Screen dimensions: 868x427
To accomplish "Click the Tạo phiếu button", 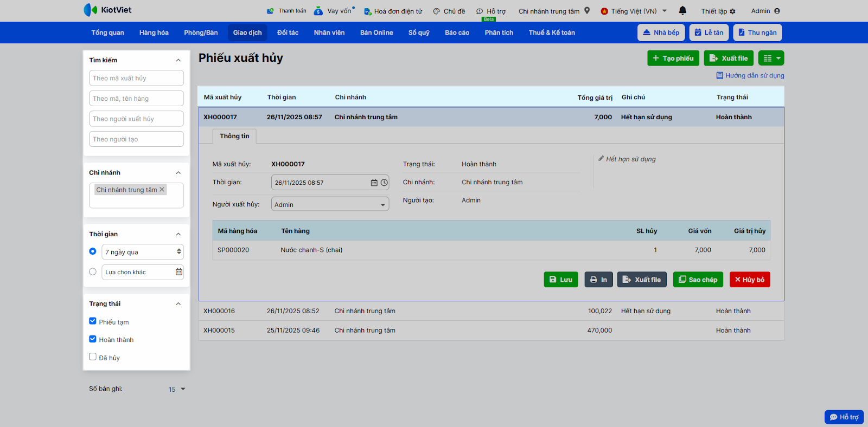I will click(673, 58).
